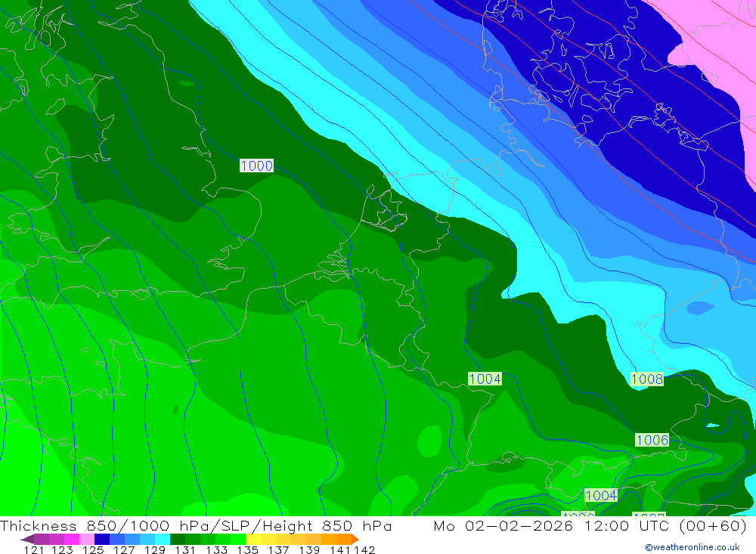Viewport: 756px width, 554px height.
Task: Click the 1000 isobar pressure label
Action: [256, 166]
